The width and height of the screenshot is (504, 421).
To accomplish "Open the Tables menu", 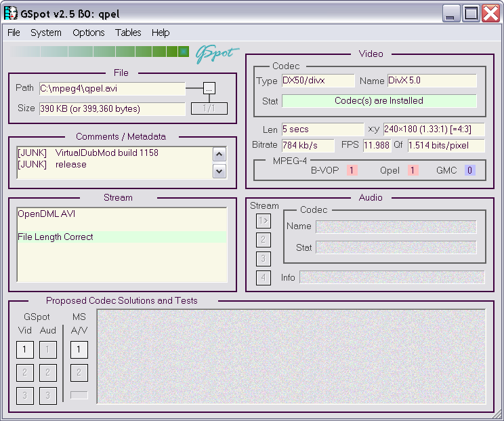I will (x=128, y=33).
